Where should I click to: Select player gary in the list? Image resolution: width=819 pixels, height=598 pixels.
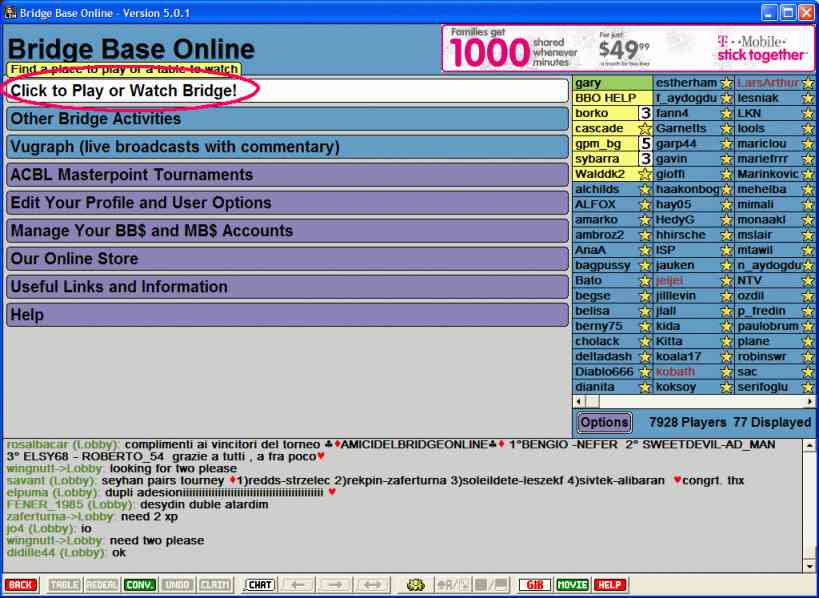[x=612, y=83]
